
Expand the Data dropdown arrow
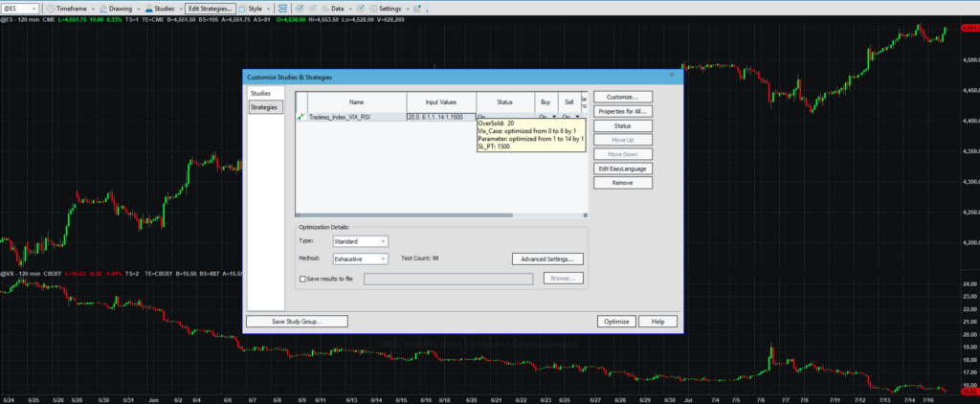point(350,10)
